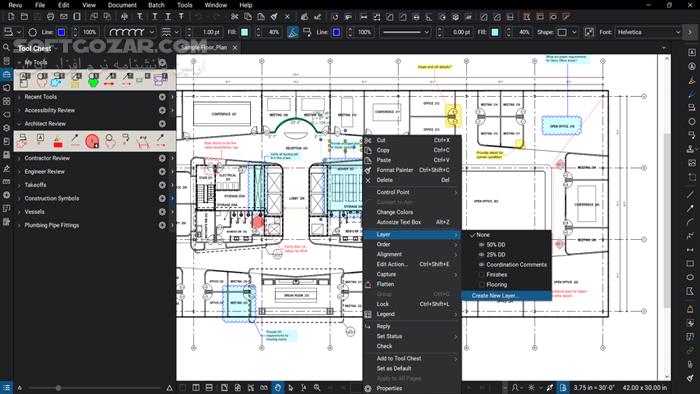Expand the Engineer Review tool set
Viewport: 700px width, 394px height.
[x=19, y=171]
